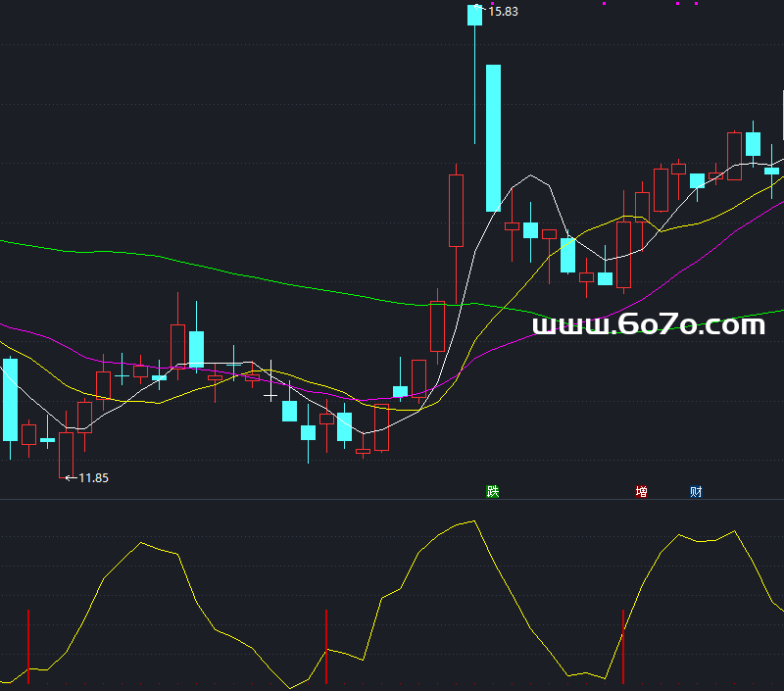Click the green 跌 event marker
Viewport: 784px width, 691px height.
[493, 491]
